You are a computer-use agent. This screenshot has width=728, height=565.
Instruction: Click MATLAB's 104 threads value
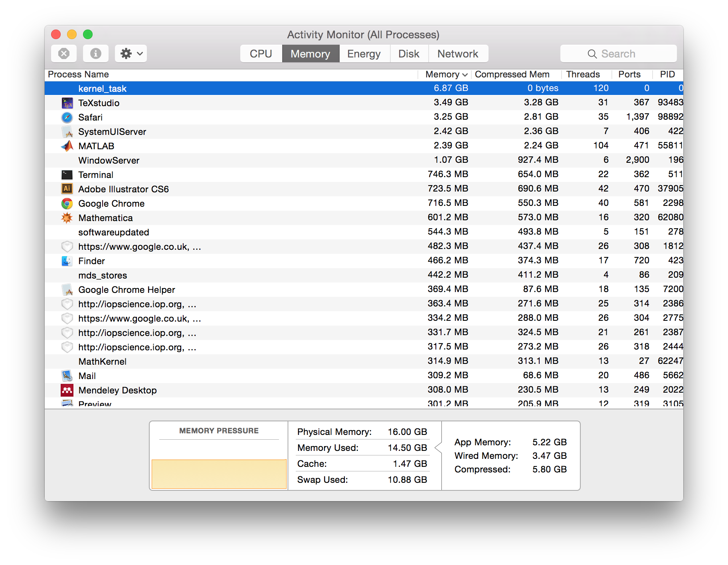pos(601,145)
